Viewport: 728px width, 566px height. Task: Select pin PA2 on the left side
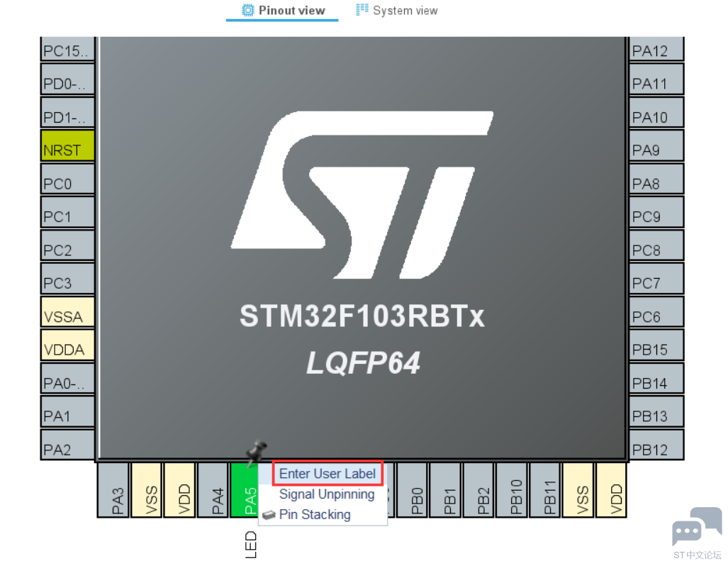click(67, 449)
